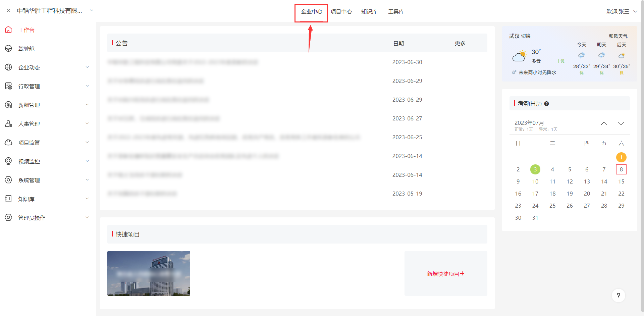The height and width of the screenshot is (316, 644).
Task: Click 新增快捷项目 add button
Action: pos(446,274)
